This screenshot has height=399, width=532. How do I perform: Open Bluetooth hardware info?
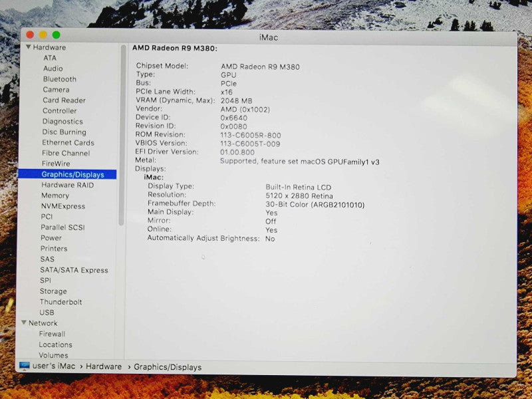60,79
